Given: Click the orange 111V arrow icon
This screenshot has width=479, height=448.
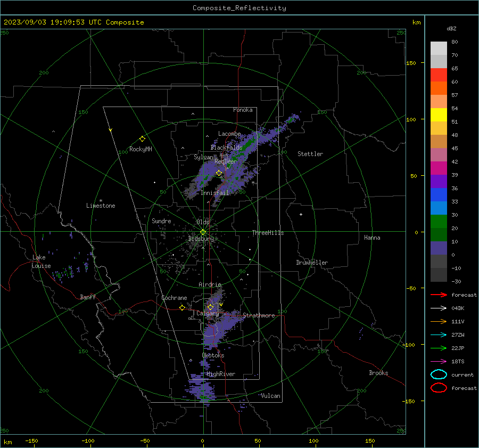Looking at the screenshot, I should point(439,321).
